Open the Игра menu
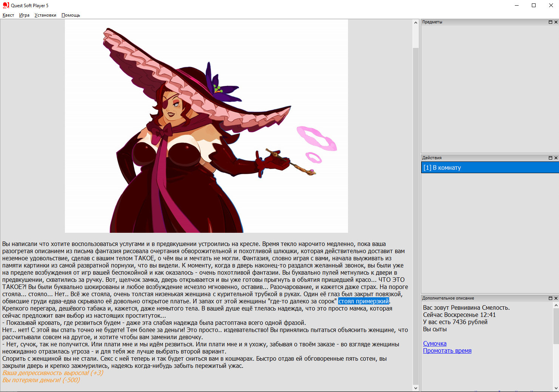This screenshot has height=392, width=559. (x=24, y=15)
